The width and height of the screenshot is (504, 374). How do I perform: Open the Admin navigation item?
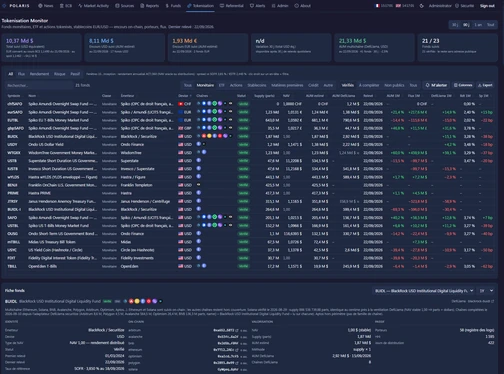click(x=280, y=6)
